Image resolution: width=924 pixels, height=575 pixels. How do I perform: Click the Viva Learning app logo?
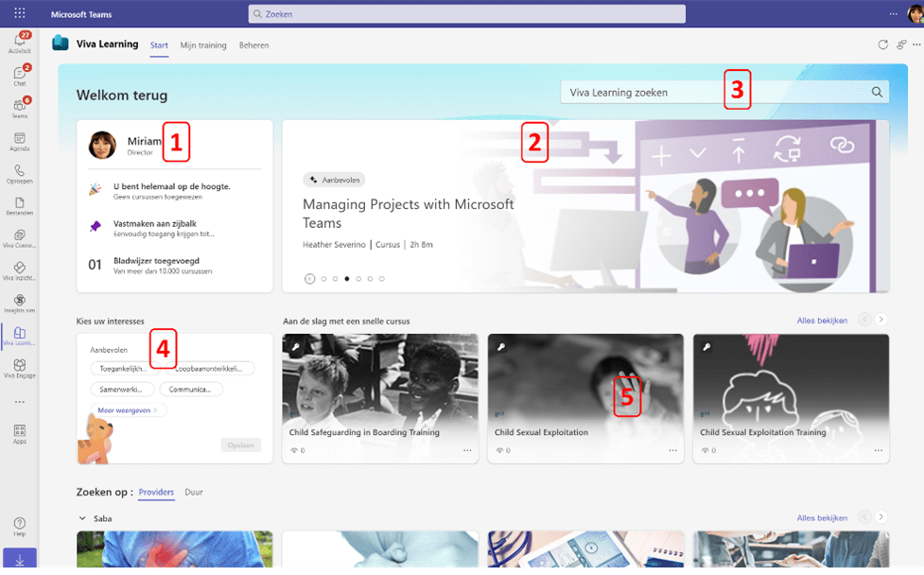coord(61,44)
